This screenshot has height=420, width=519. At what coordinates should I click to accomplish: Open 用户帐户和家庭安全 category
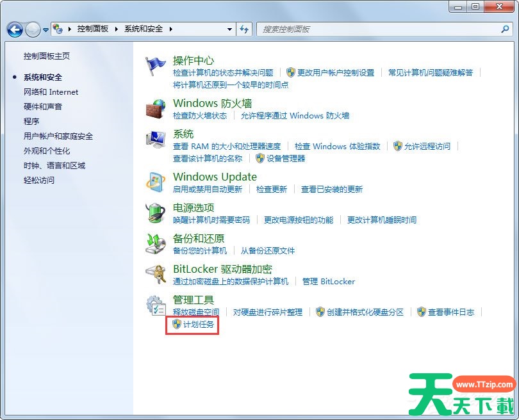(x=58, y=136)
